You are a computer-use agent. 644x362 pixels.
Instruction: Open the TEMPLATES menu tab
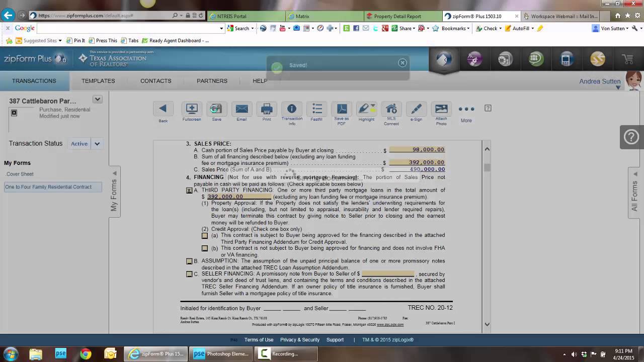click(98, 81)
